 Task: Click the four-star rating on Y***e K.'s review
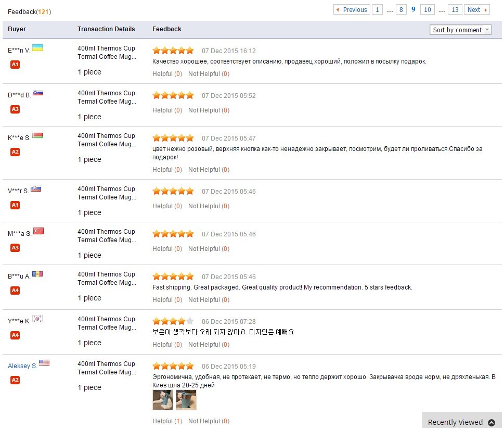173,321
